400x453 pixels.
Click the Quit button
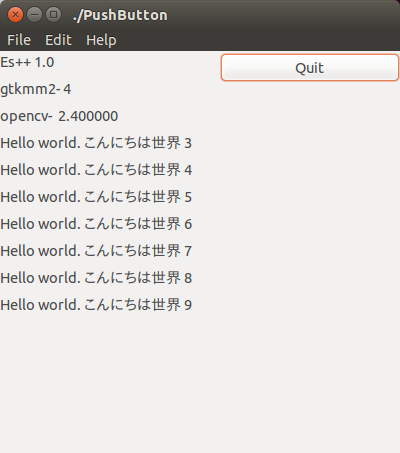tap(310, 68)
